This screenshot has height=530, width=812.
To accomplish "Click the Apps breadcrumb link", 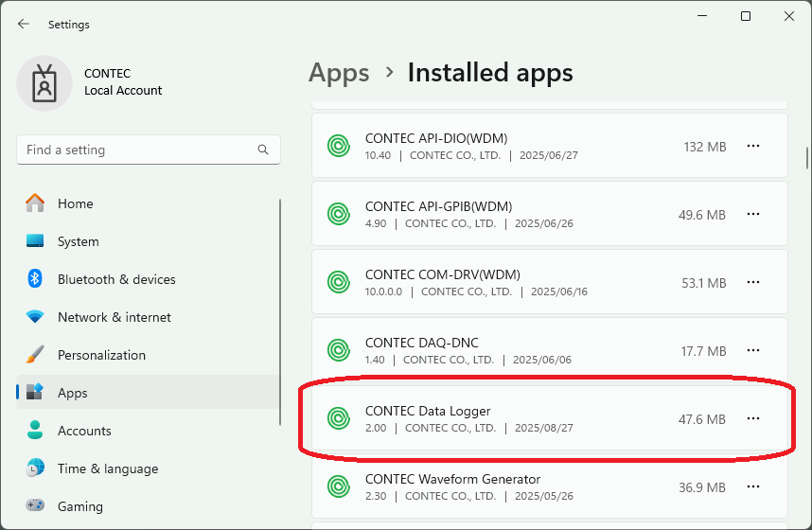I will tap(339, 73).
